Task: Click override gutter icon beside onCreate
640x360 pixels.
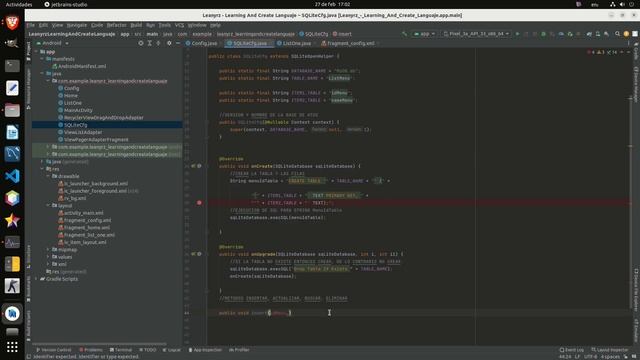Action: [193, 166]
